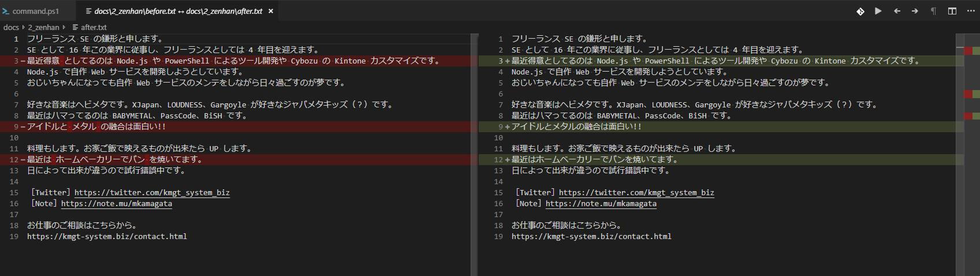
Task: Click removed line 9 アイドルと メタル in left pane
Action: [x=96, y=126]
